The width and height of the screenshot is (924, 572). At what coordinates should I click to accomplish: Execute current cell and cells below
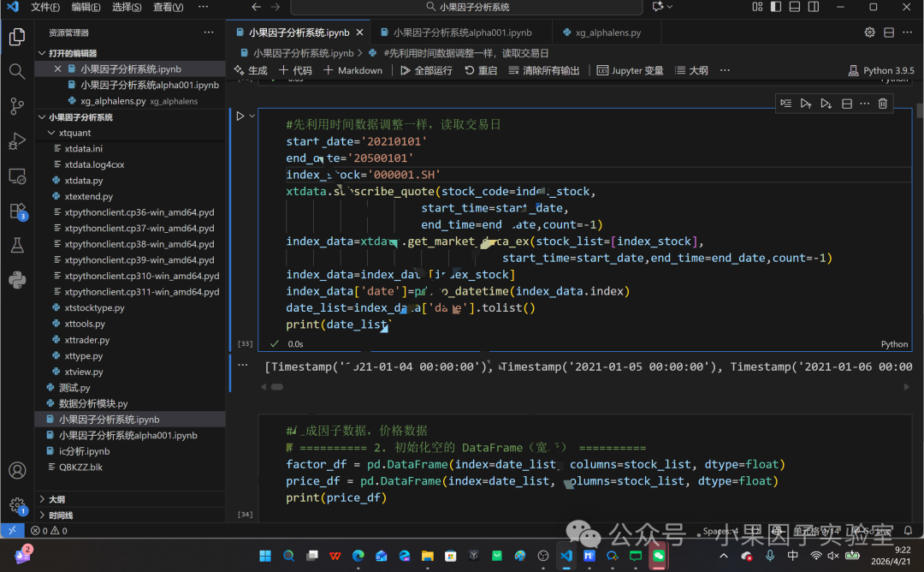pyautogui.click(x=826, y=104)
